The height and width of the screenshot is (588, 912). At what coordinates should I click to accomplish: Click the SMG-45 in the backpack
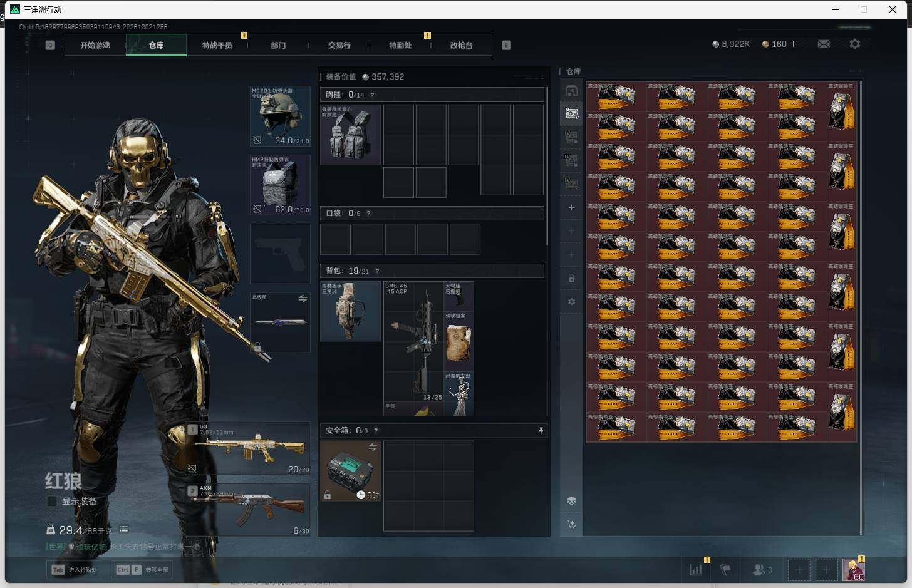click(x=413, y=341)
